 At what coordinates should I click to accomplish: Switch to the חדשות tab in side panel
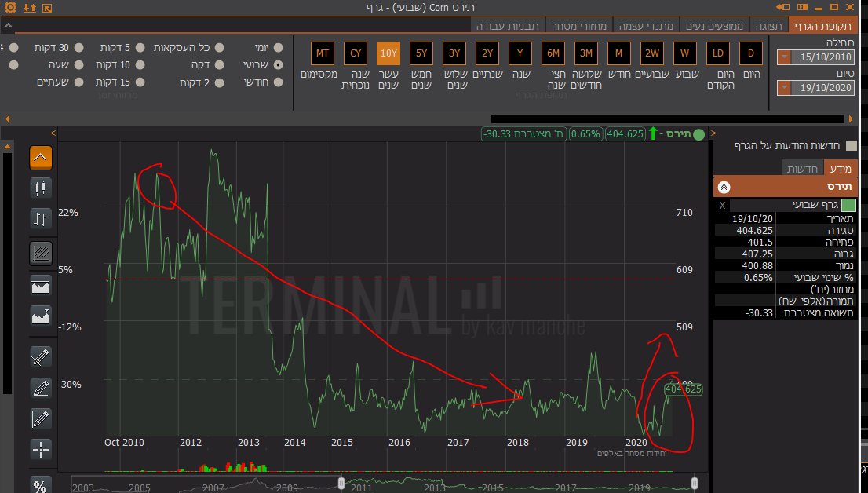click(x=802, y=169)
